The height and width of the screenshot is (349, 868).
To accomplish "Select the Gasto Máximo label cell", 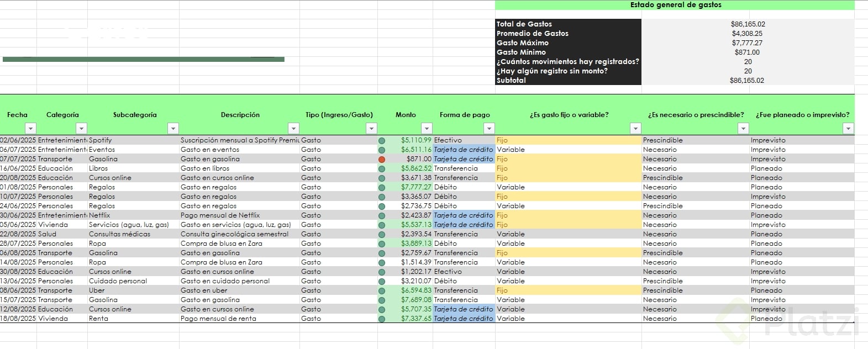I will [x=568, y=43].
